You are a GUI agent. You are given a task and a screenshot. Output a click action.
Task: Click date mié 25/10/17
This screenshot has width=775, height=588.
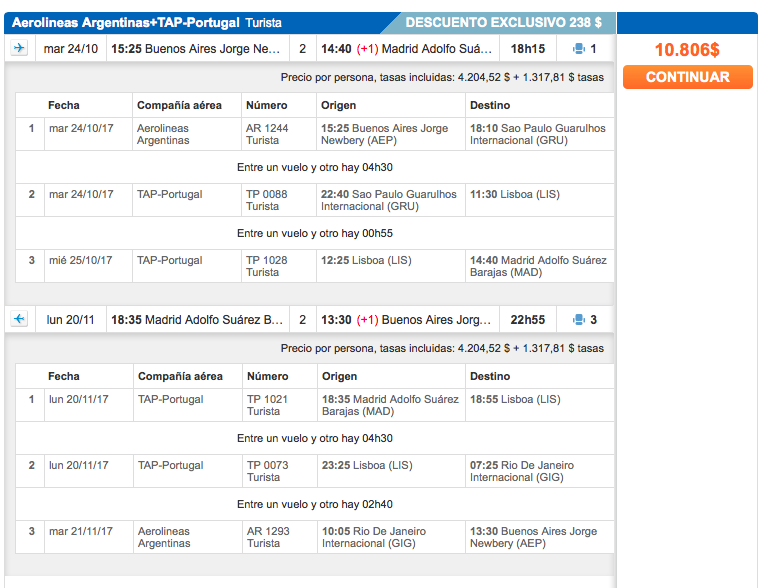pos(81,260)
